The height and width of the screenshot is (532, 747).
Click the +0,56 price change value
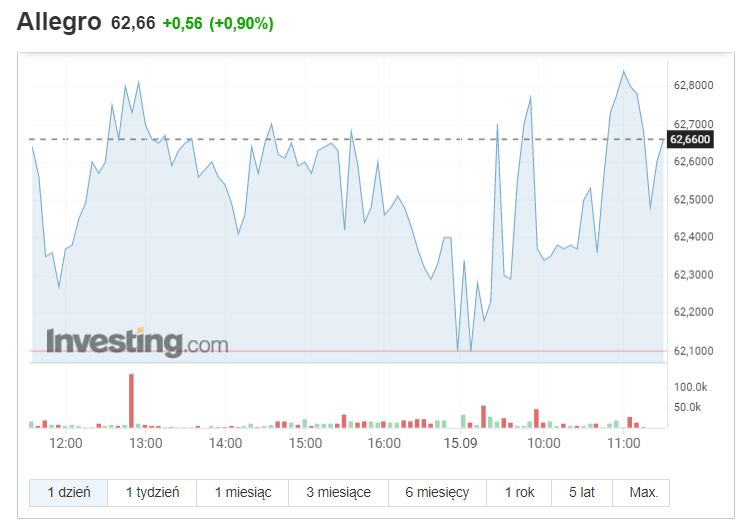click(182, 23)
